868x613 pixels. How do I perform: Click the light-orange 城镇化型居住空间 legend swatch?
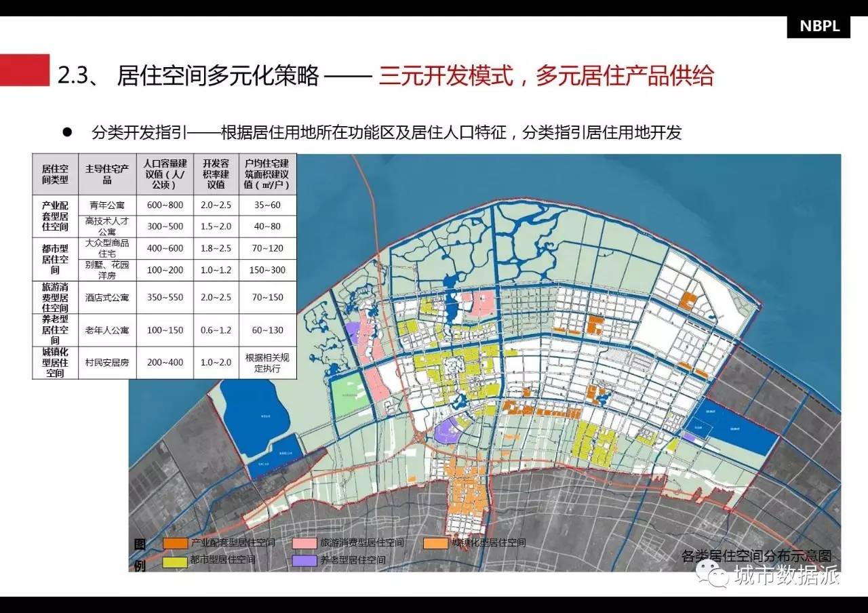click(435, 543)
